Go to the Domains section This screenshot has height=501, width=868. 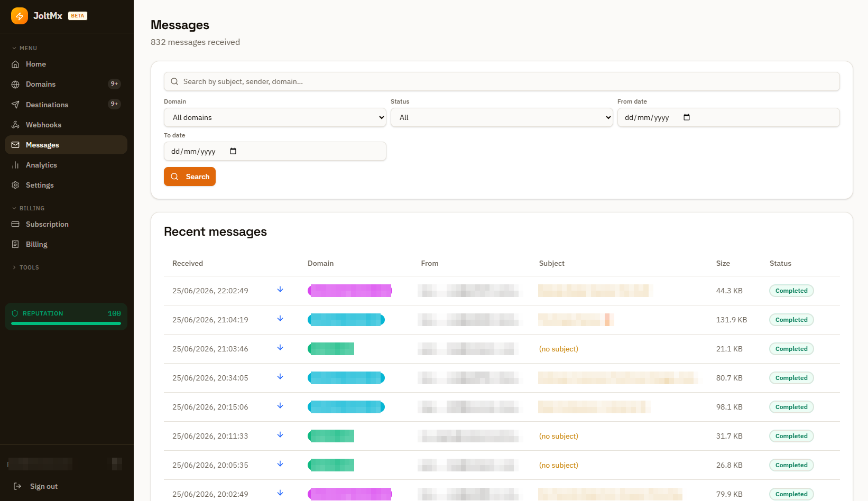click(x=66, y=84)
